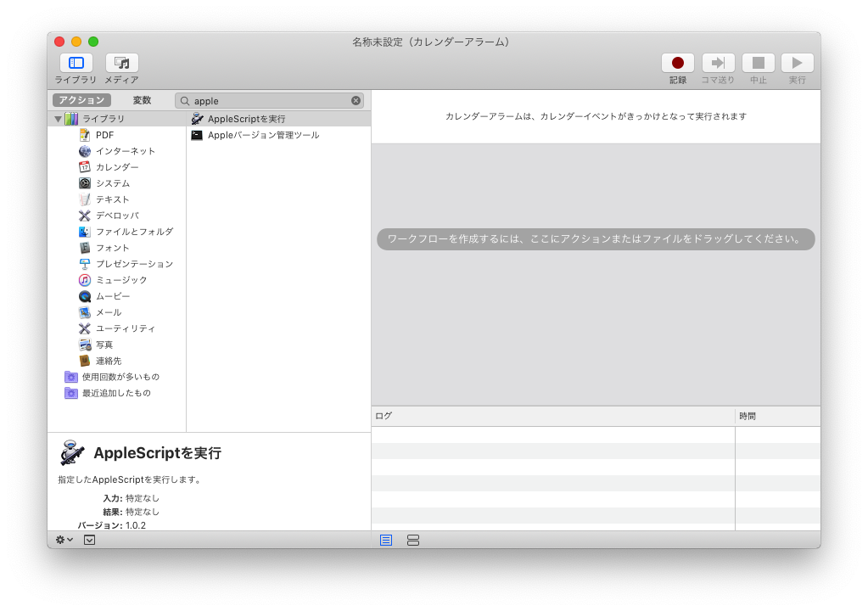Select the PDF category icon
The width and height of the screenshot is (868, 611).
85,135
